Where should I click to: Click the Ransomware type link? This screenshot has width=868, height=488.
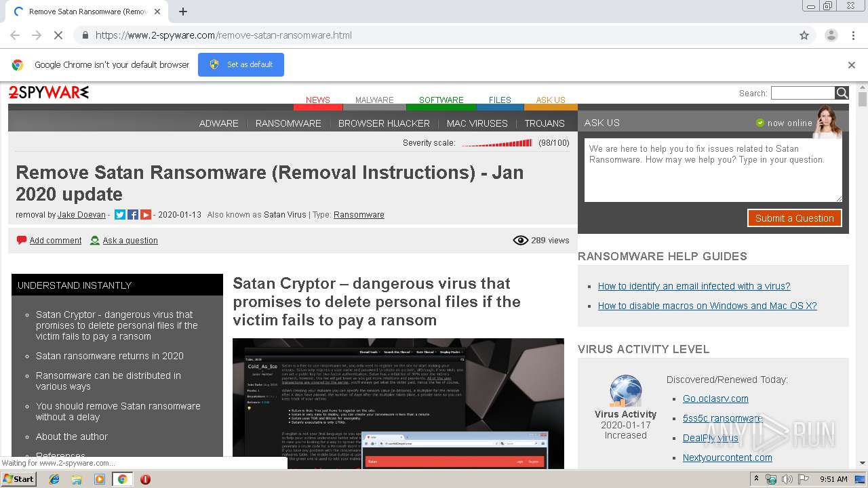pos(359,215)
